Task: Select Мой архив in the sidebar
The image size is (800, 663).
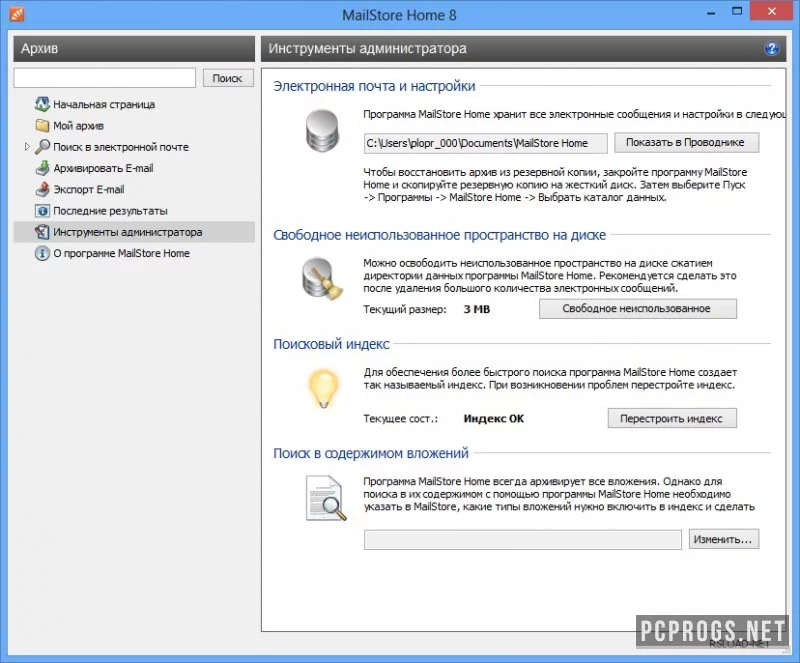Action: click(x=79, y=126)
